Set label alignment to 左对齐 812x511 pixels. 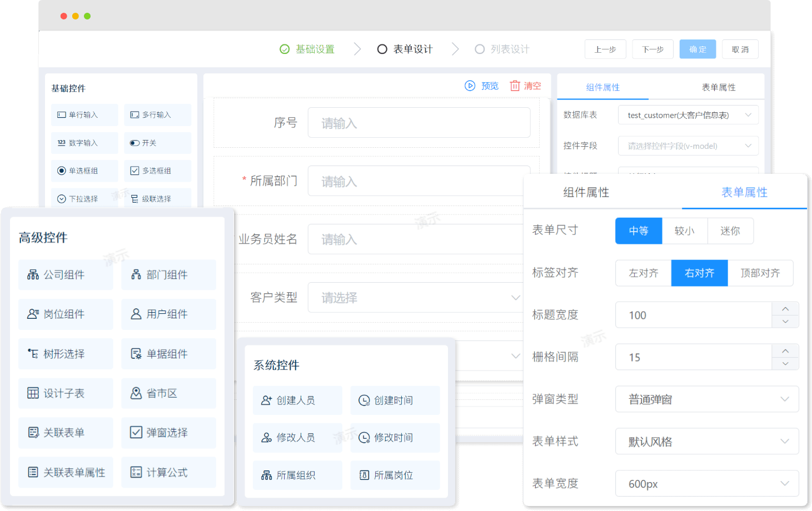[x=644, y=273]
